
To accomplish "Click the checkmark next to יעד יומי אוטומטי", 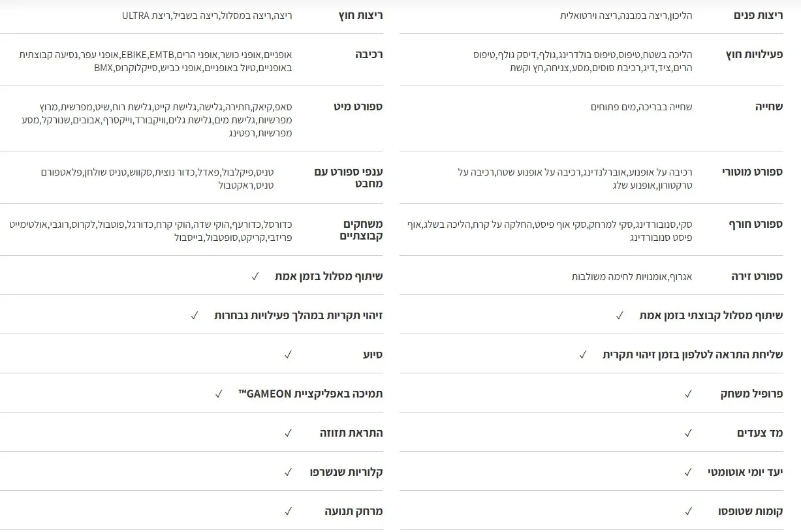I will coord(688,472).
